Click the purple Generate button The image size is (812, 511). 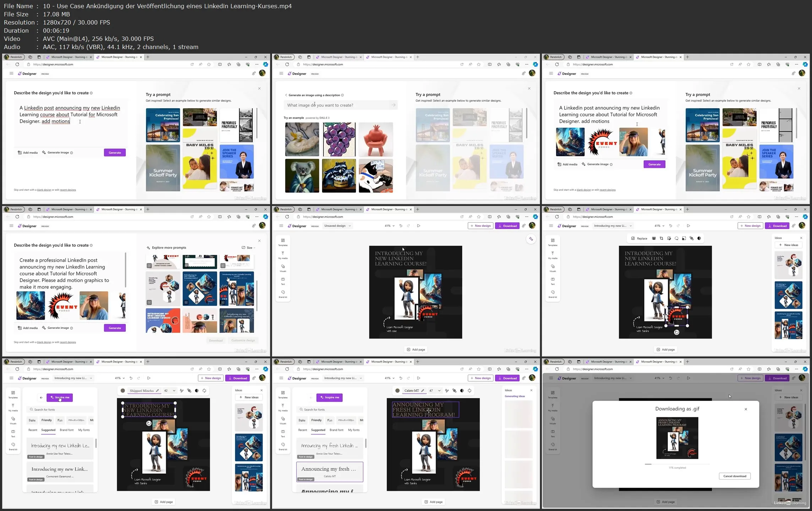(115, 152)
